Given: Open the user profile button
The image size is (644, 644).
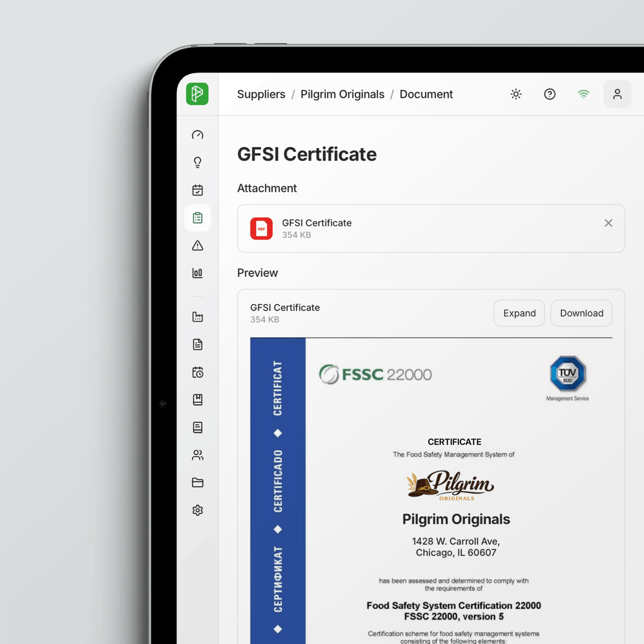Looking at the screenshot, I should (617, 94).
